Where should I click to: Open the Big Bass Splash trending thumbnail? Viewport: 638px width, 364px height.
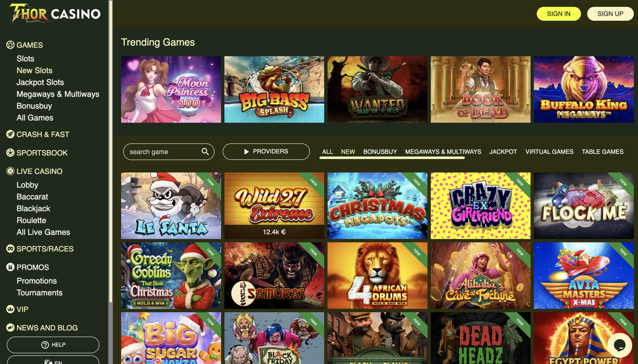click(274, 89)
